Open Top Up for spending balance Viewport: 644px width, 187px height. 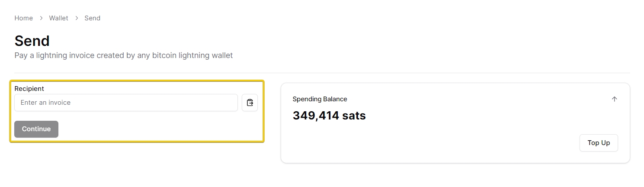(598, 143)
